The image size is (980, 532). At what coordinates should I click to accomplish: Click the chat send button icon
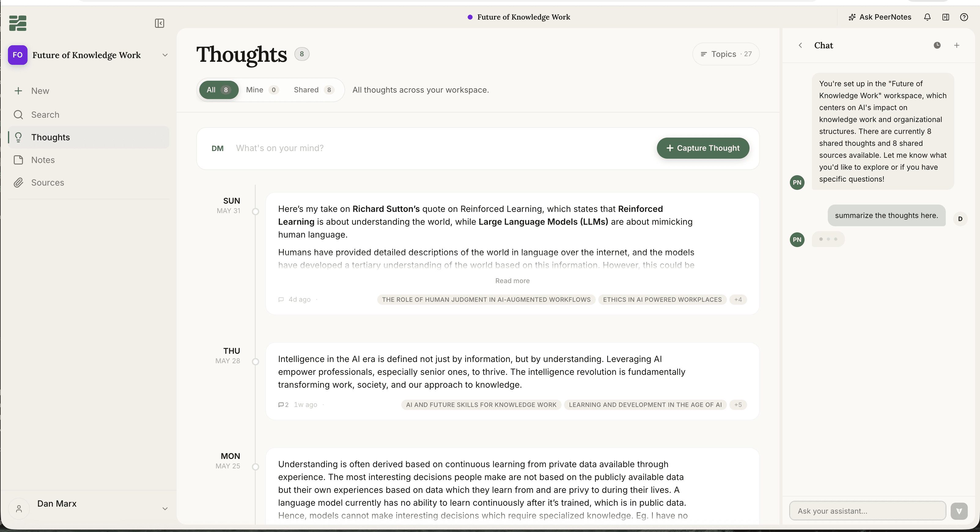point(959,511)
